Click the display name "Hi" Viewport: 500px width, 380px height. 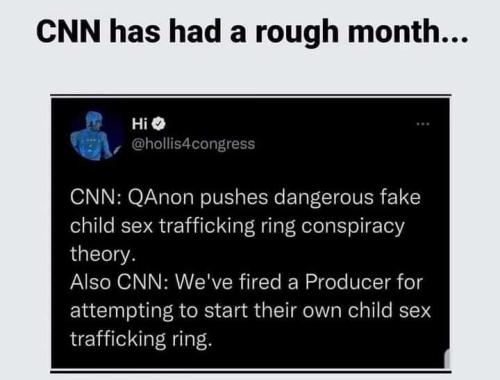139,124
